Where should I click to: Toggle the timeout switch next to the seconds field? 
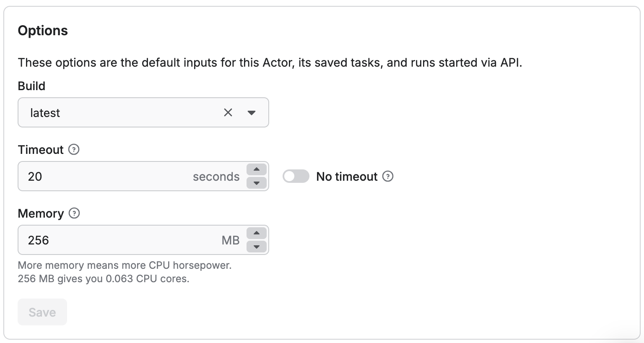[296, 176]
